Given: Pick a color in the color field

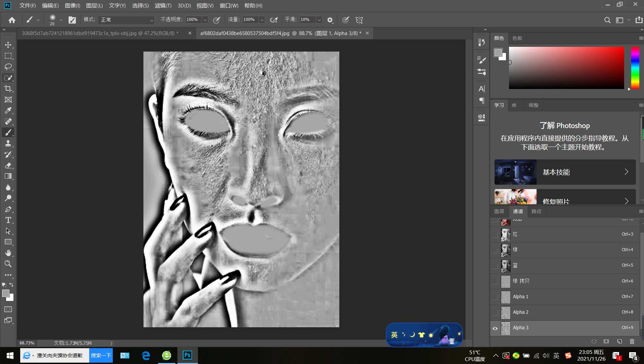Looking at the screenshot, I should point(566,68).
